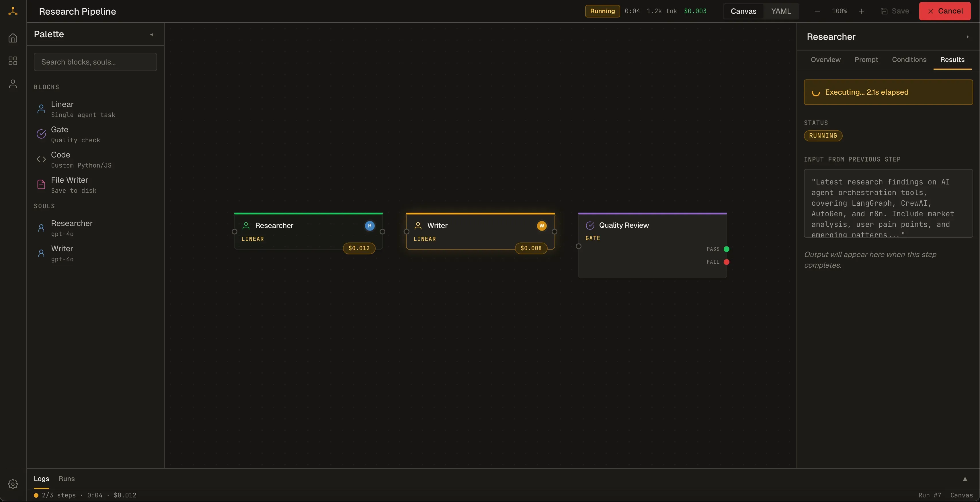Image resolution: width=980 pixels, height=502 pixels.
Task: Expand the logs panel chevron
Action: click(x=965, y=480)
